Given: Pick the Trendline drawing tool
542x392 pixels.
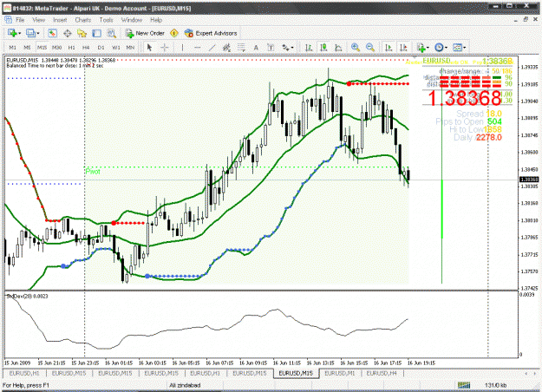Looking at the screenshot, I should coord(212,48).
